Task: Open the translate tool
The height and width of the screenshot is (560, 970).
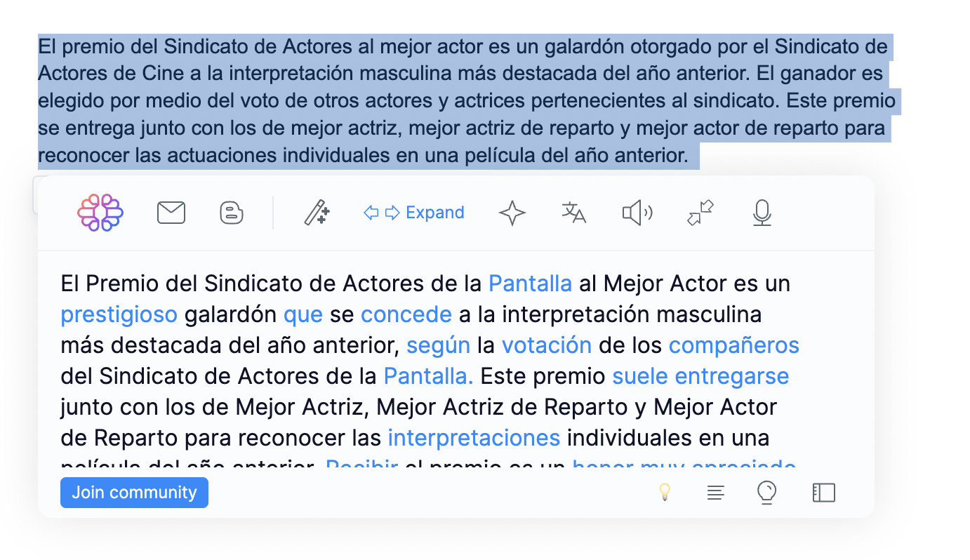Action: click(574, 213)
